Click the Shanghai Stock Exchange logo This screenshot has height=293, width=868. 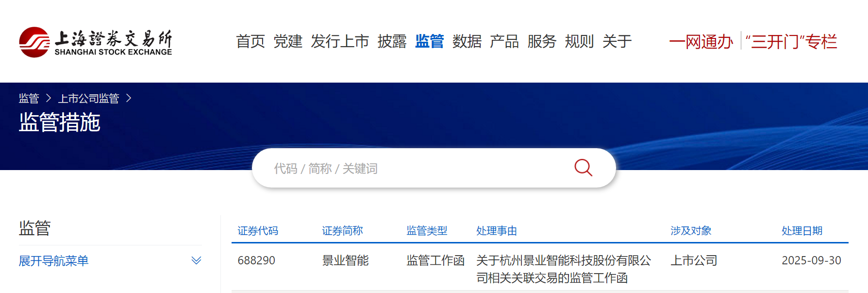point(96,42)
